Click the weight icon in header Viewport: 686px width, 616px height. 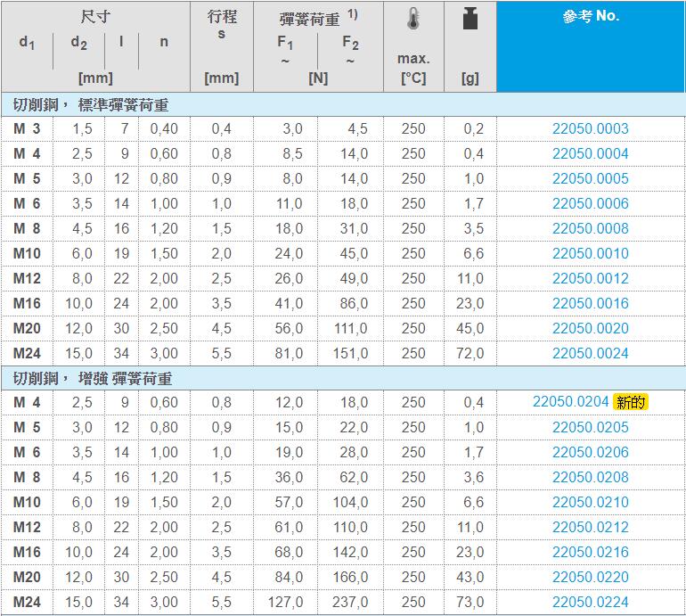coord(470,20)
